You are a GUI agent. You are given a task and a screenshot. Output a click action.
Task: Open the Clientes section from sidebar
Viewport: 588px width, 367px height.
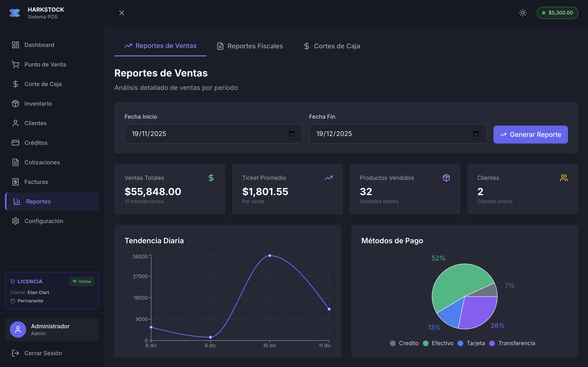pyautogui.click(x=36, y=123)
